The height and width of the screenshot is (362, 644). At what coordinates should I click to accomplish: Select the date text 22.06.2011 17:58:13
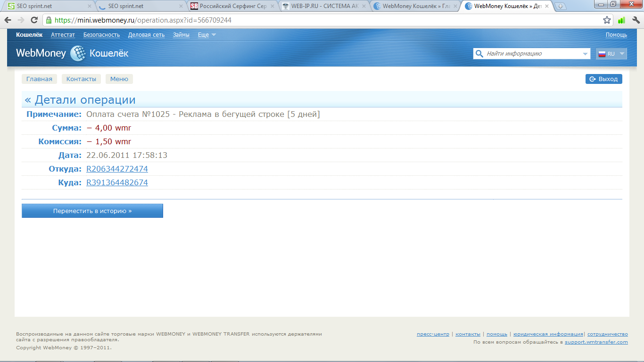tap(127, 155)
